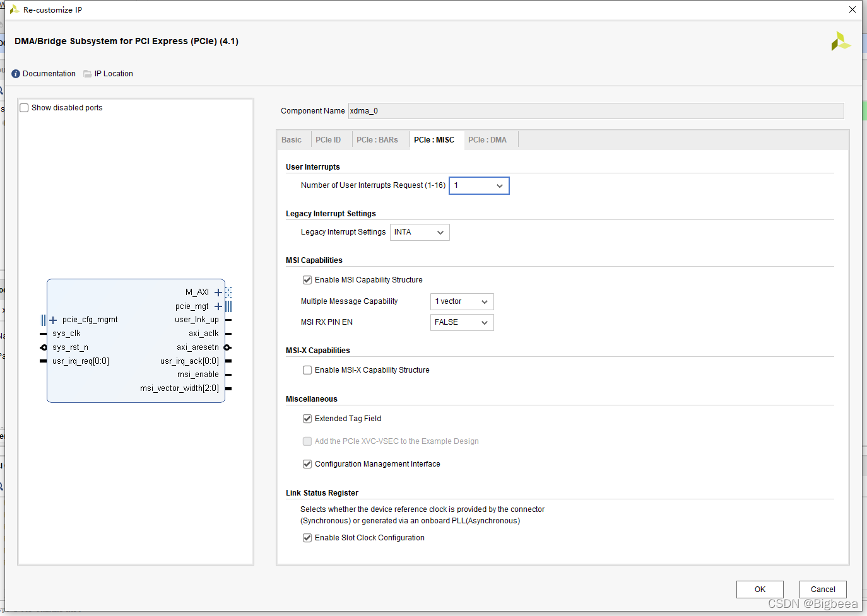This screenshot has height=616, width=867.
Task: Switch to the PCIe ID tab
Action: pos(328,140)
